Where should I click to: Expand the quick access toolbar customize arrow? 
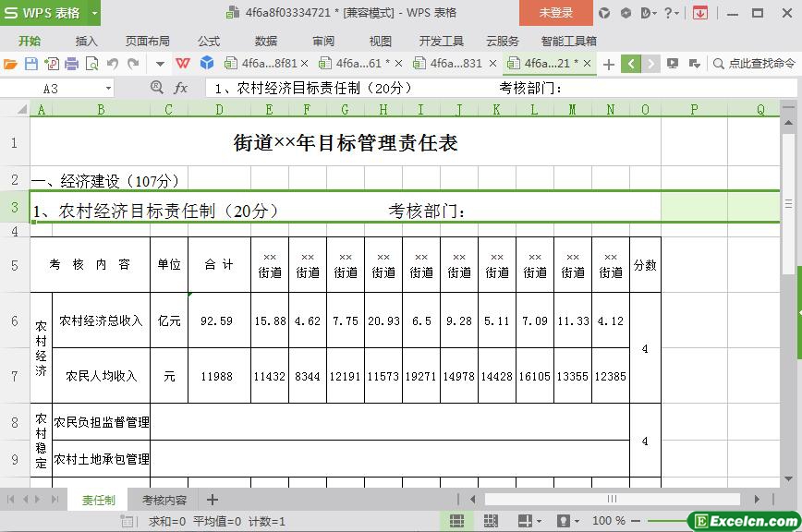[x=160, y=64]
